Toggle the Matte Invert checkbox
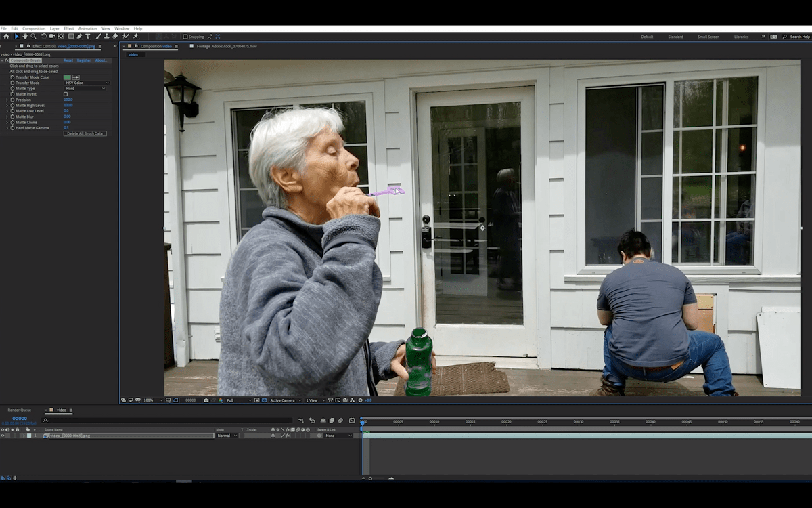The height and width of the screenshot is (508, 812). [x=66, y=94]
